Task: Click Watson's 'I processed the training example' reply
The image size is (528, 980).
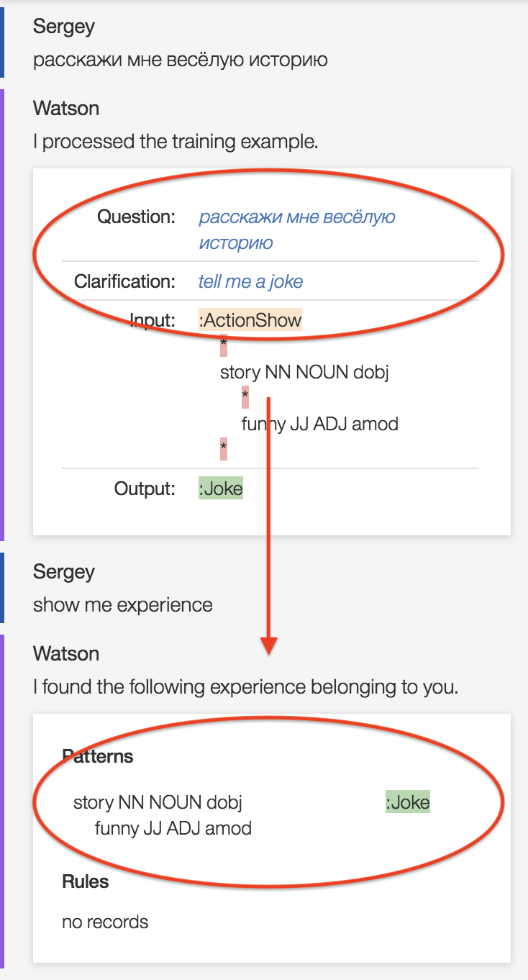Action: click(176, 142)
